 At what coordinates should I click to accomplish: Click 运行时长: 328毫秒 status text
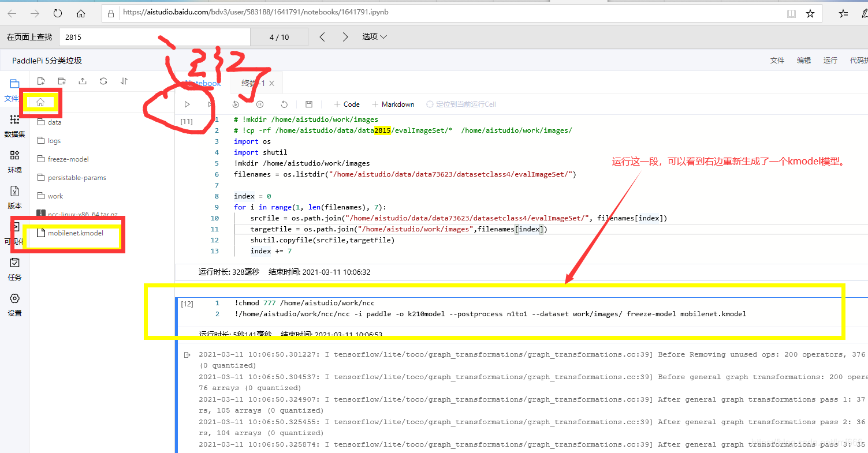pyautogui.click(x=229, y=272)
